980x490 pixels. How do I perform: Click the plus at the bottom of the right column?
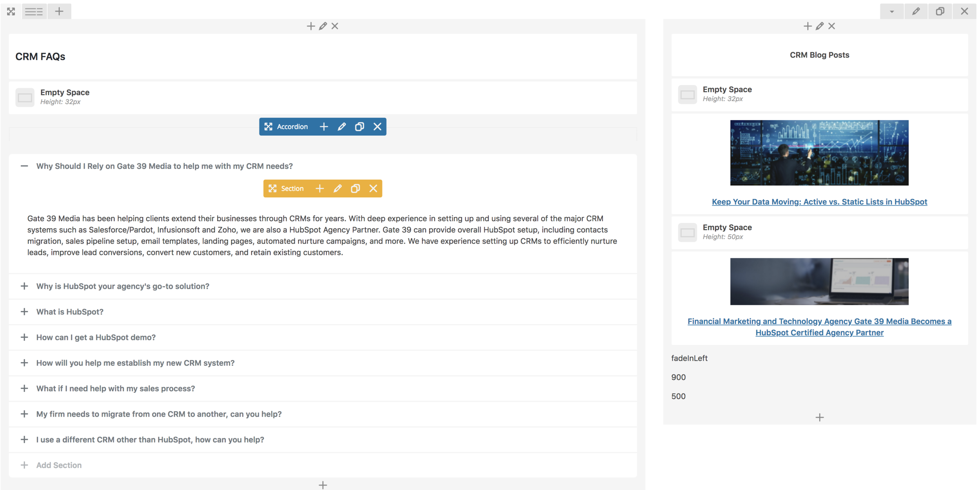click(819, 417)
